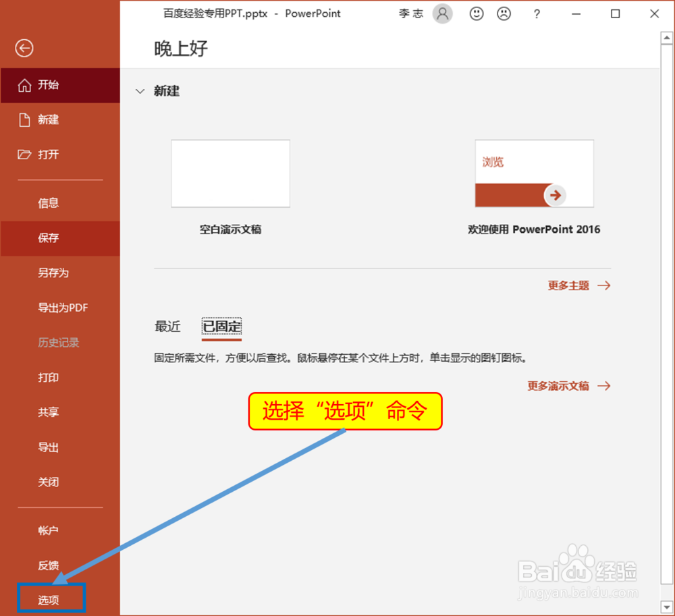Collapse the 新建 section chevron

pos(140,91)
